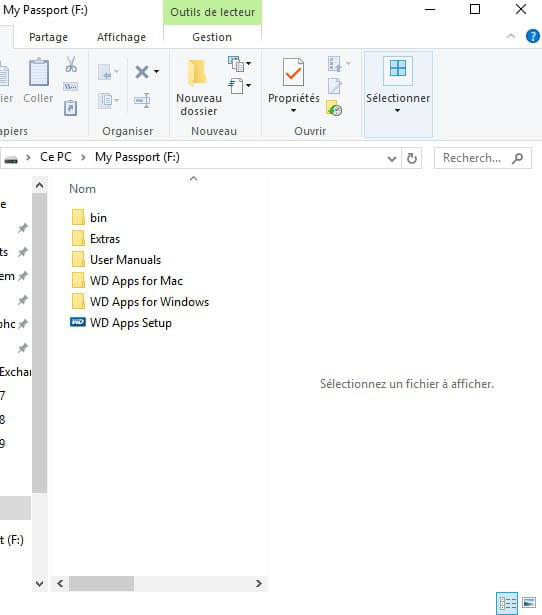Click the Move to icon in Organiser

tap(105, 72)
